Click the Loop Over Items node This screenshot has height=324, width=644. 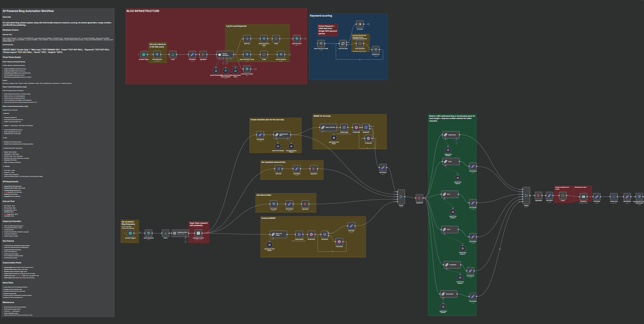pos(343,44)
